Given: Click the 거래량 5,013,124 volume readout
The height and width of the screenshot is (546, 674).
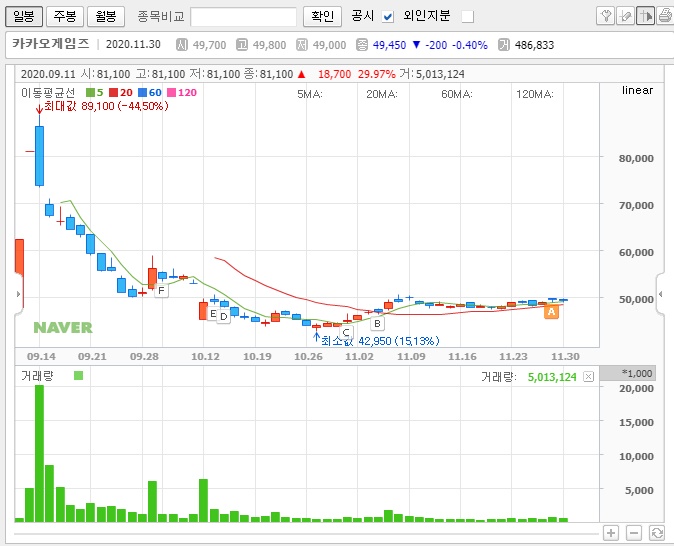Looking at the screenshot, I should [x=528, y=377].
